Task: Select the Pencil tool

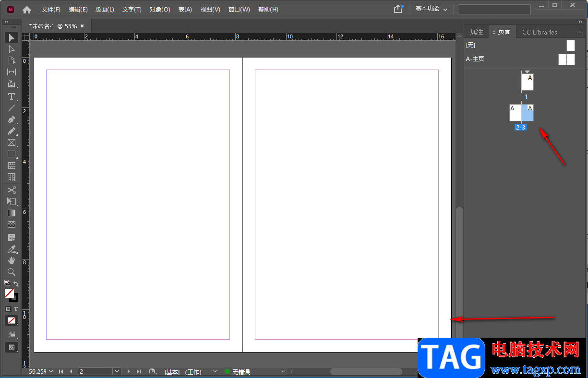Action: click(12, 131)
